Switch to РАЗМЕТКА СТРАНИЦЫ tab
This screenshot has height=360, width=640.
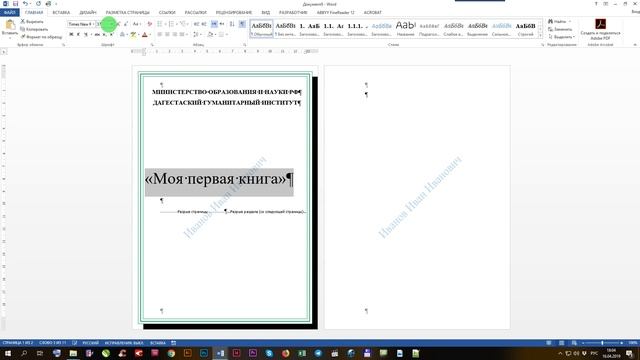[x=128, y=13]
